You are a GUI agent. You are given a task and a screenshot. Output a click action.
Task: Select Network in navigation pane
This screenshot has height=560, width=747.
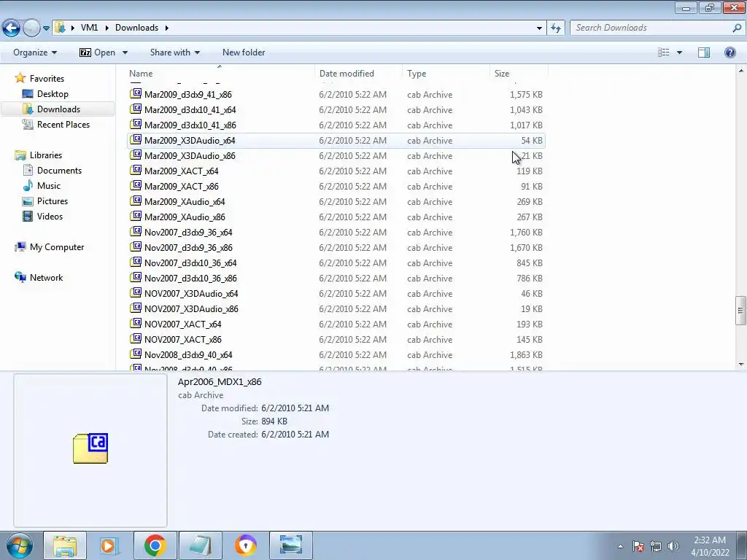pyautogui.click(x=46, y=278)
